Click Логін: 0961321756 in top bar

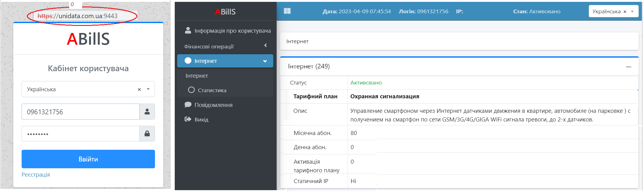pyautogui.click(x=424, y=11)
